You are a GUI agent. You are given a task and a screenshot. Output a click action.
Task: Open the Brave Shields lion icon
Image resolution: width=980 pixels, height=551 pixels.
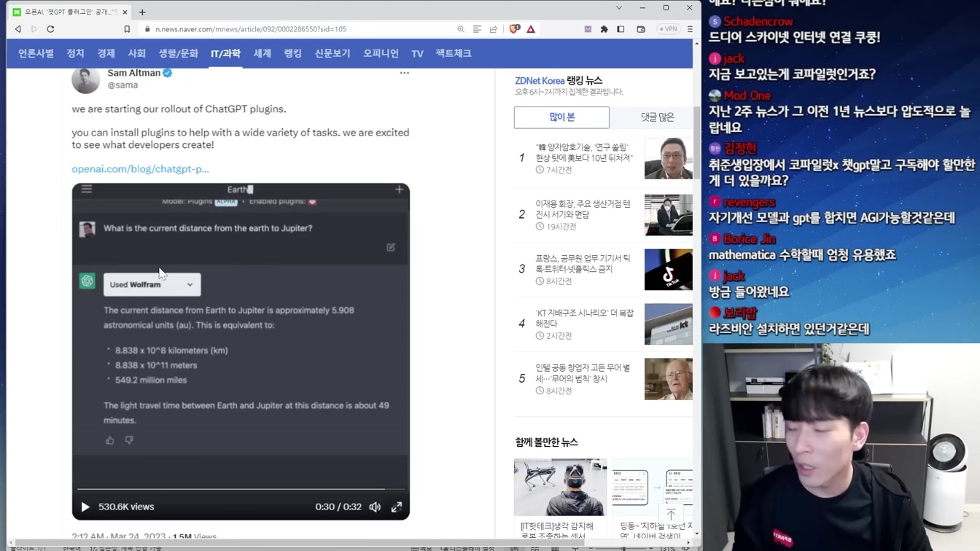(514, 29)
